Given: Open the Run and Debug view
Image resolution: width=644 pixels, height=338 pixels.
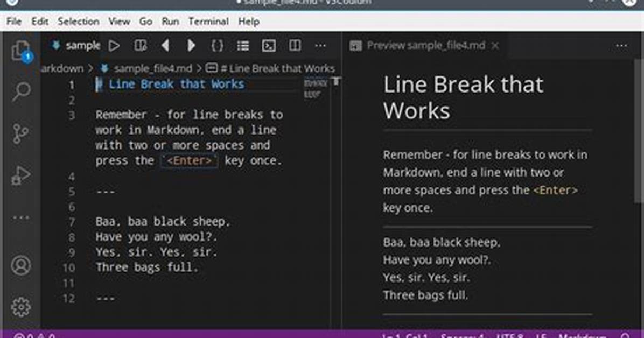Looking at the screenshot, I should coord(21,175).
